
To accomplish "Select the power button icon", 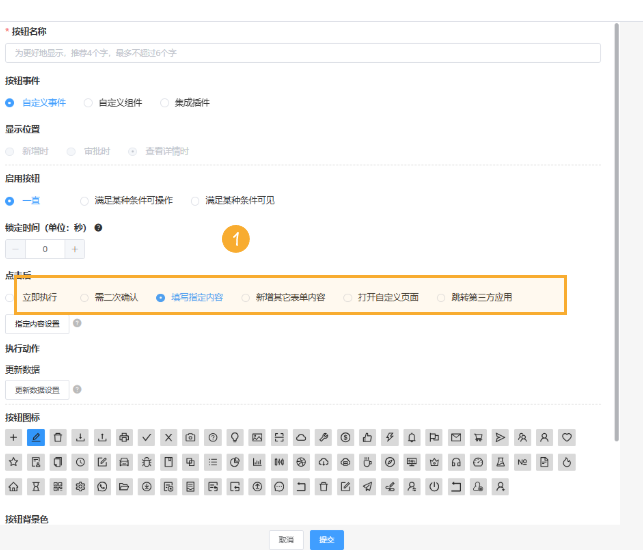I will point(434,487).
